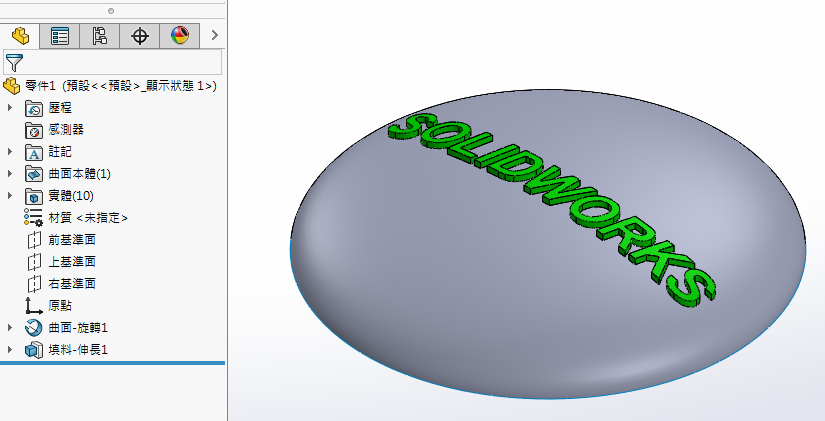Expand the 實體(10) folder

click(x=9, y=196)
